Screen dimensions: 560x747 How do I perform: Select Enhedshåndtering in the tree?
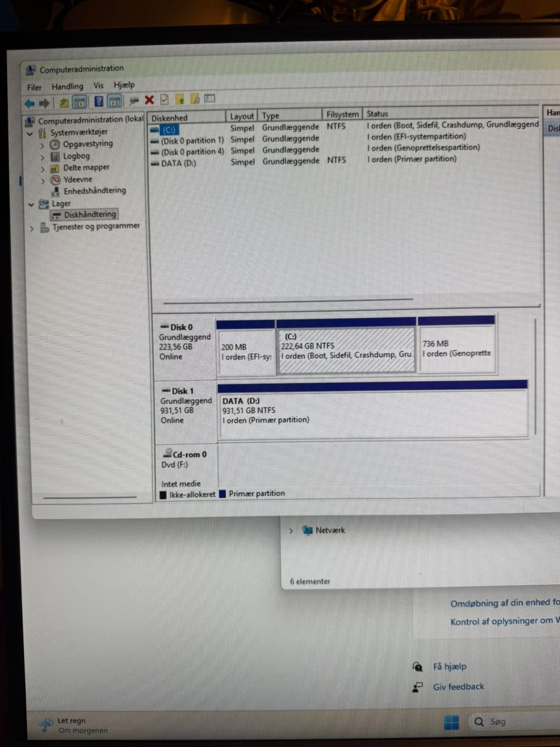pyautogui.click(x=94, y=191)
